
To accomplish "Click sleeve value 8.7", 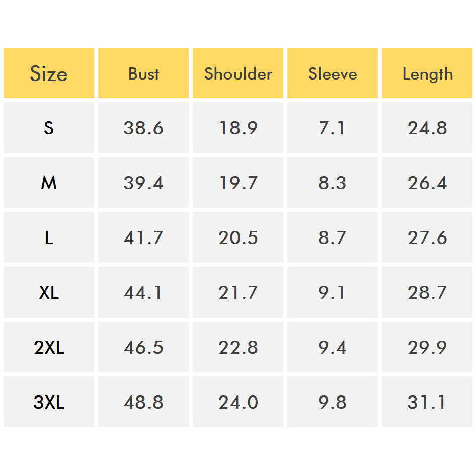I will [333, 237].
